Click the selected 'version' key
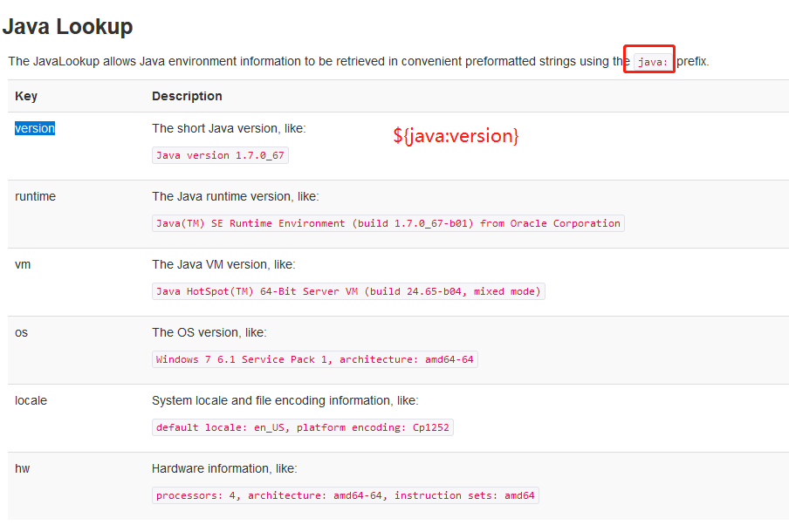789x532 pixels. (x=35, y=128)
